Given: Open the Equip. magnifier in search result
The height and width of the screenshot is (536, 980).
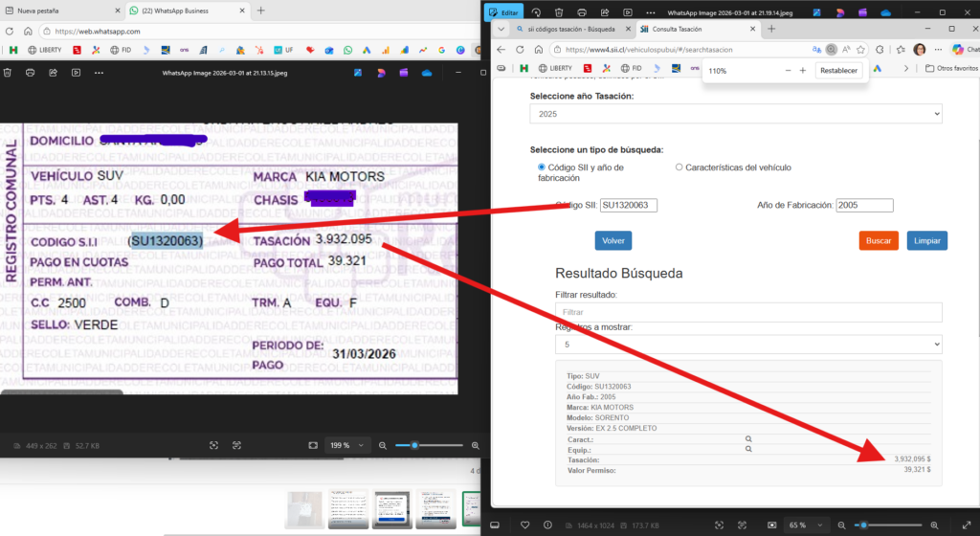Looking at the screenshot, I should 748,449.
